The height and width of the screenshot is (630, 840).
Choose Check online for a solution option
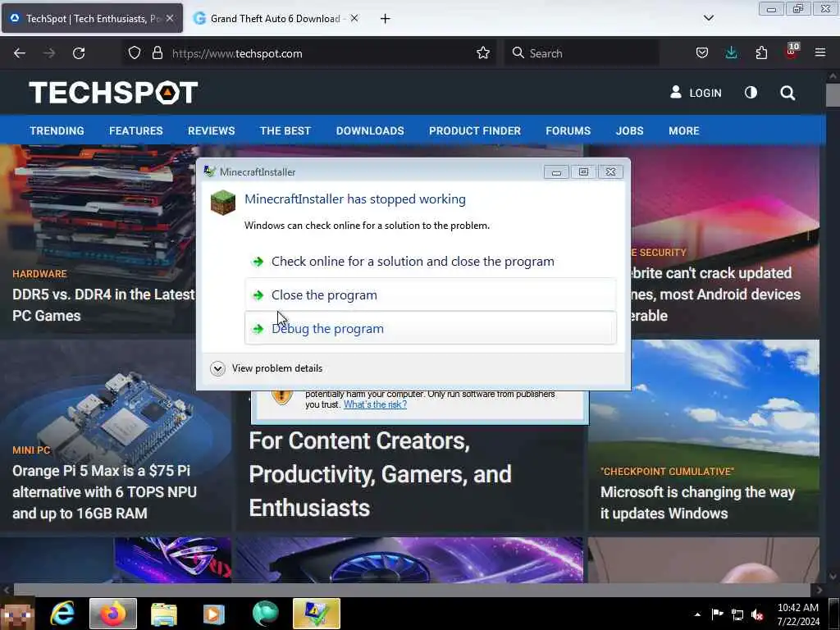(430, 262)
